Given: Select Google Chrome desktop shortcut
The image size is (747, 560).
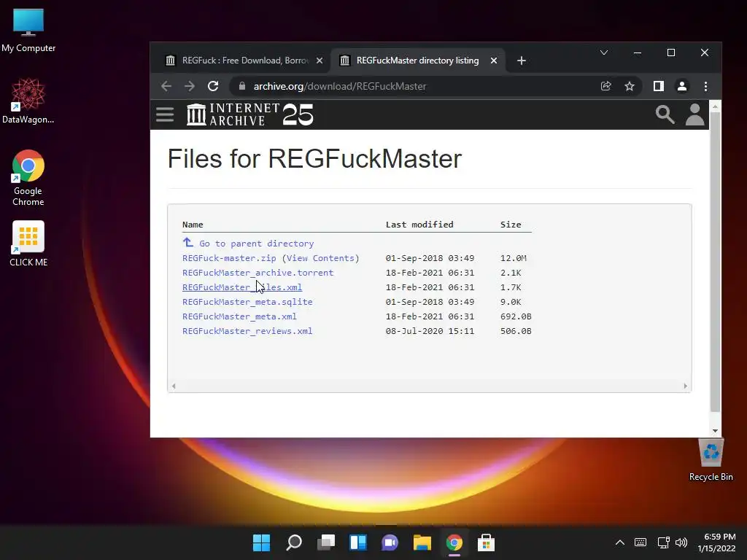Looking at the screenshot, I should [28, 178].
